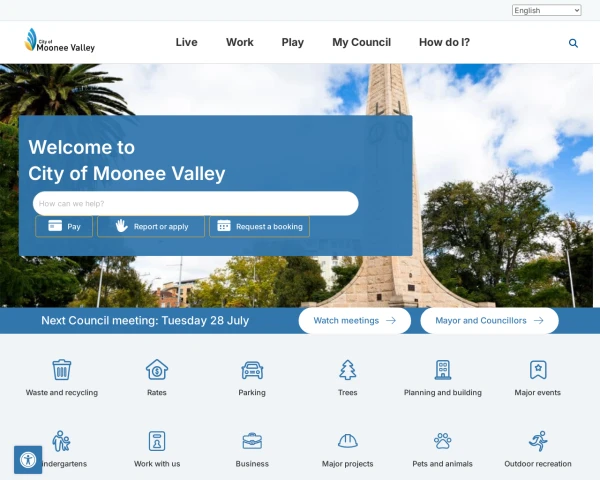
Task: Open the Live menu
Action: point(186,42)
